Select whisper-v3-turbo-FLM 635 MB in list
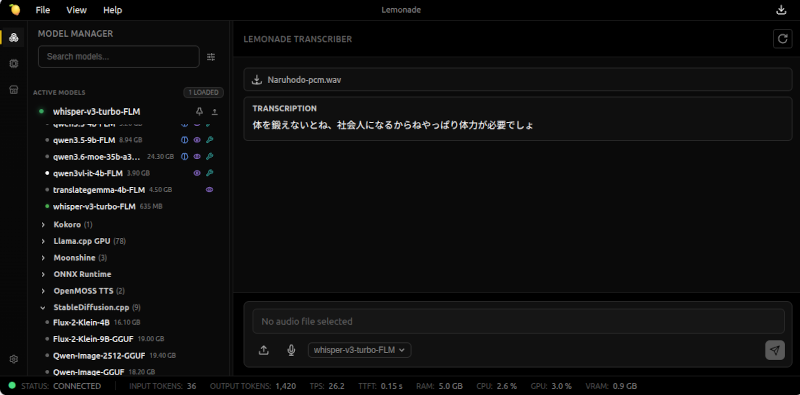The image size is (800, 395). 94,207
